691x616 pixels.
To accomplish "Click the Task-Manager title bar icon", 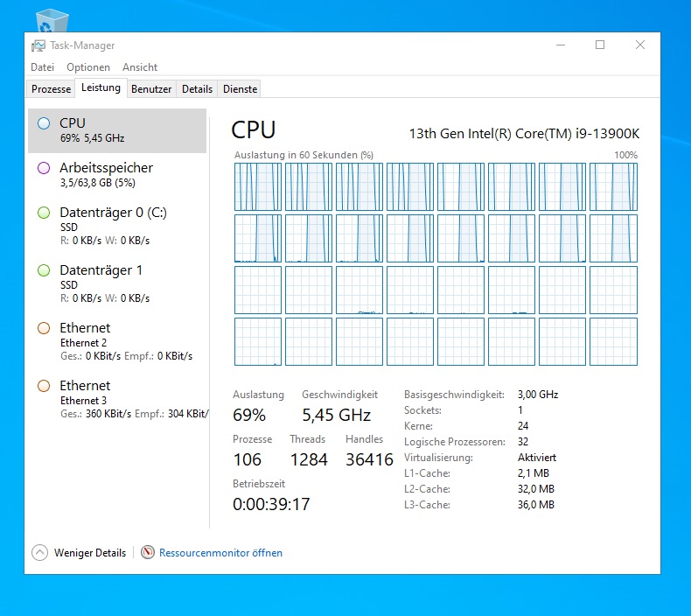I will [38, 45].
